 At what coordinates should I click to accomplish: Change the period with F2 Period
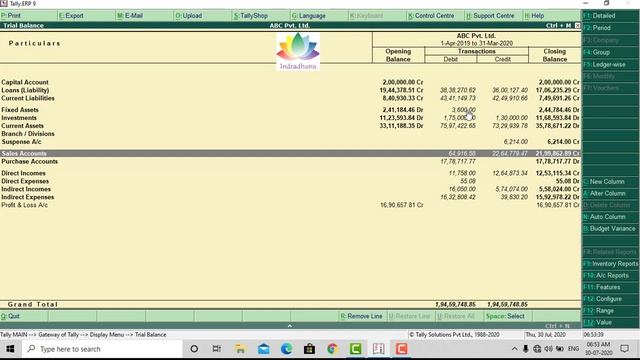(x=611, y=28)
